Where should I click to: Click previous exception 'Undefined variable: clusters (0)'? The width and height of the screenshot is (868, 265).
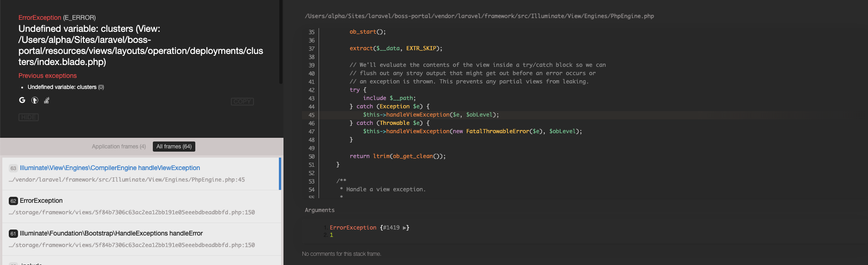click(x=66, y=87)
